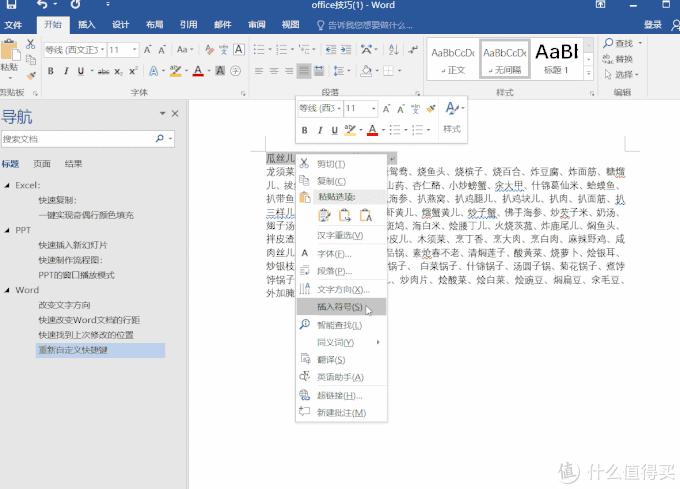Choose 插入符号(S) in context menu
The image size is (680, 489).
click(x=341, y=306)
